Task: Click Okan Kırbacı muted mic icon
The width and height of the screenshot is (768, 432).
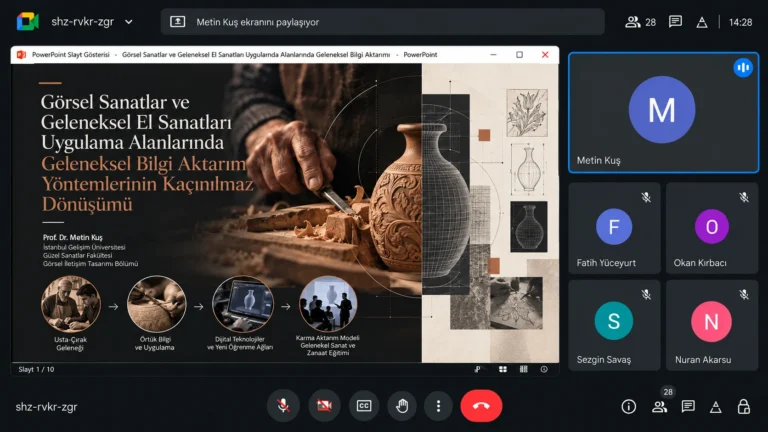Action: pyautogui.click(x=744, y=197)
